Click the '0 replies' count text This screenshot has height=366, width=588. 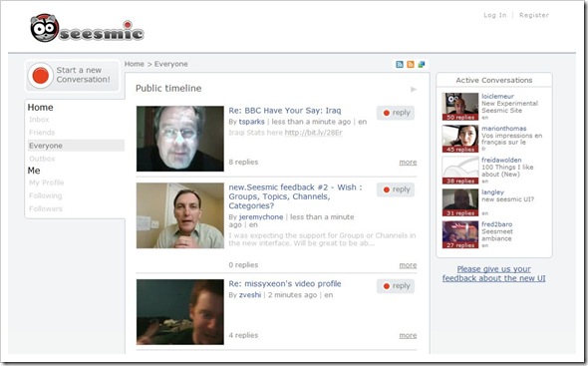click(243, 265)
